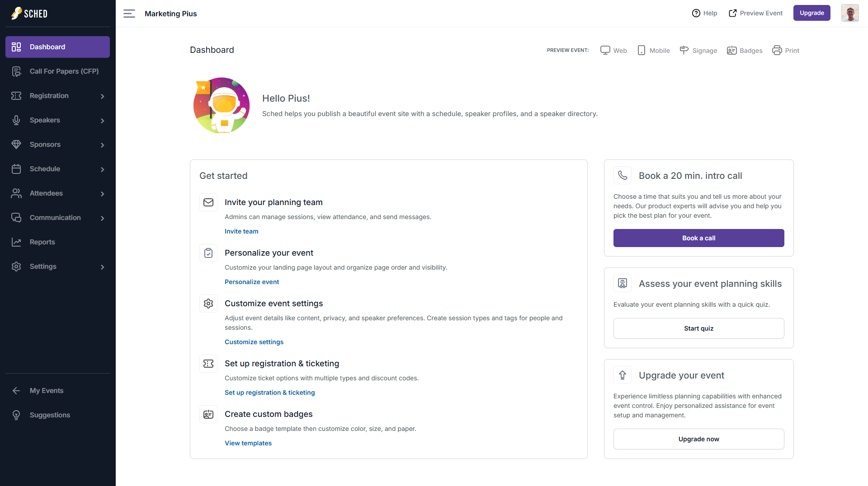Open the Help link icon
The height and width of the screenshot is (486, 868).
(696, 13)
